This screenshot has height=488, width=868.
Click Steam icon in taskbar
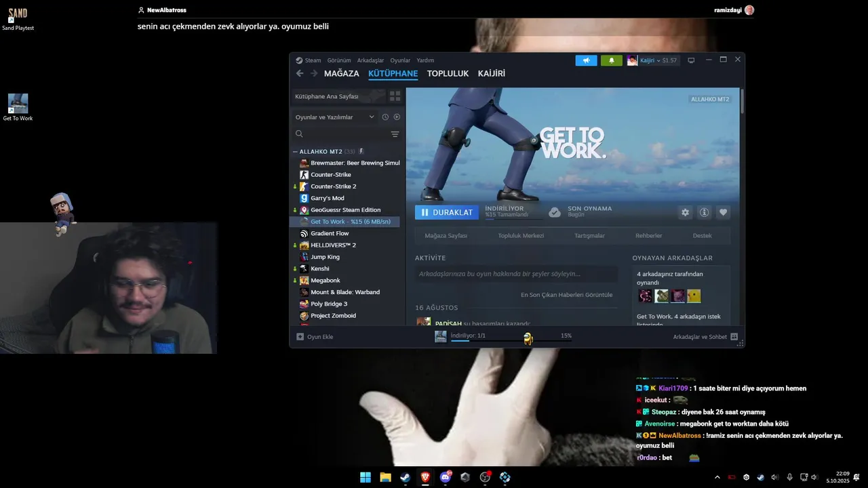coord(405,477)
